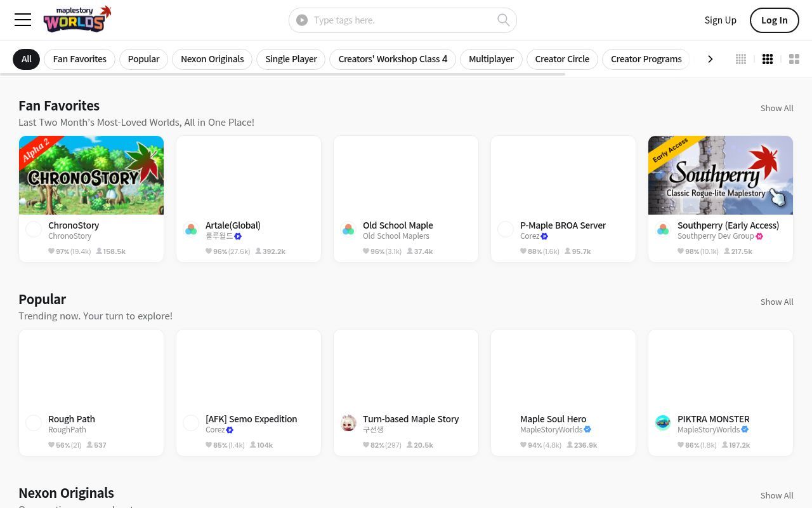Click the horizontal category scrollbar

coord(282,74)
